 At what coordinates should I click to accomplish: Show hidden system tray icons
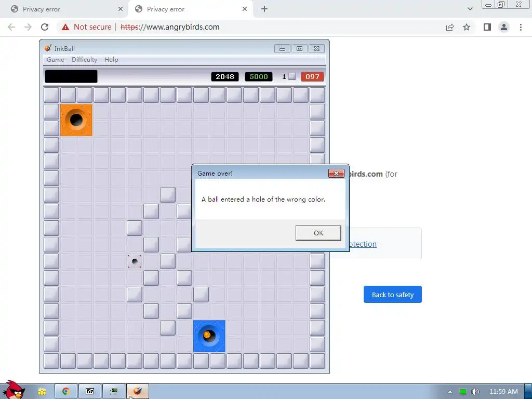click(x=450, y=392)
